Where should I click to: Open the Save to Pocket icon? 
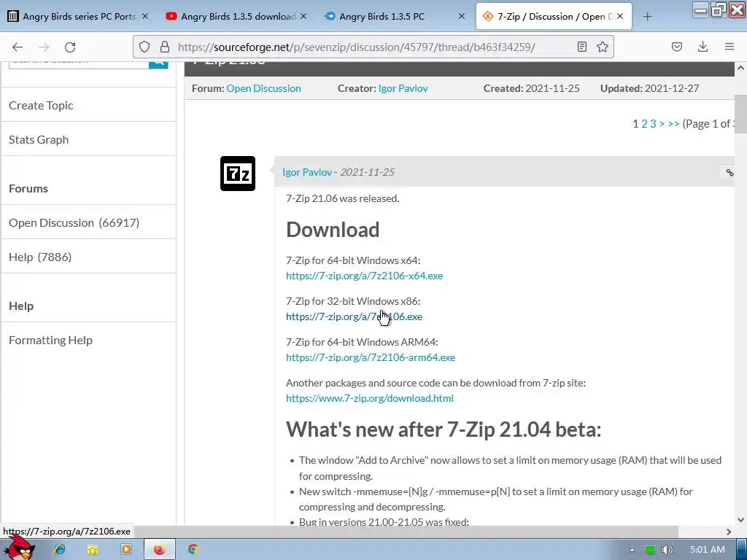point(676,47)
